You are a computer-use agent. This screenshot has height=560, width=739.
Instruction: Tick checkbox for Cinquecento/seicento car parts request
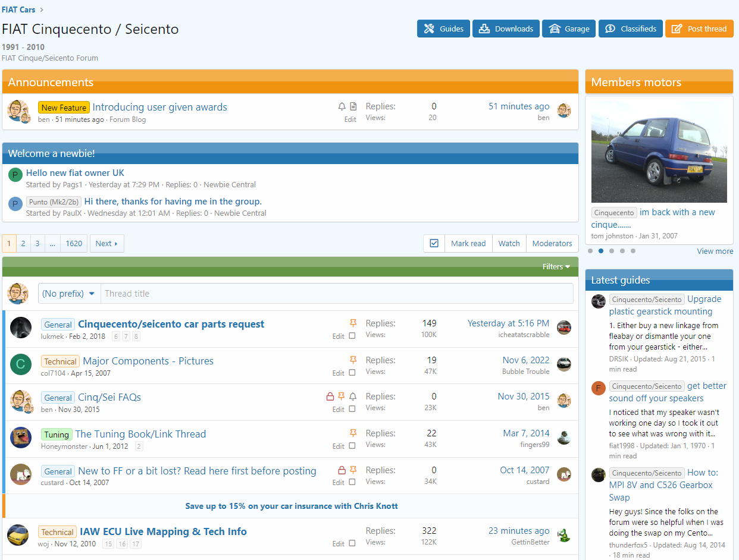(x=352, y=336)
